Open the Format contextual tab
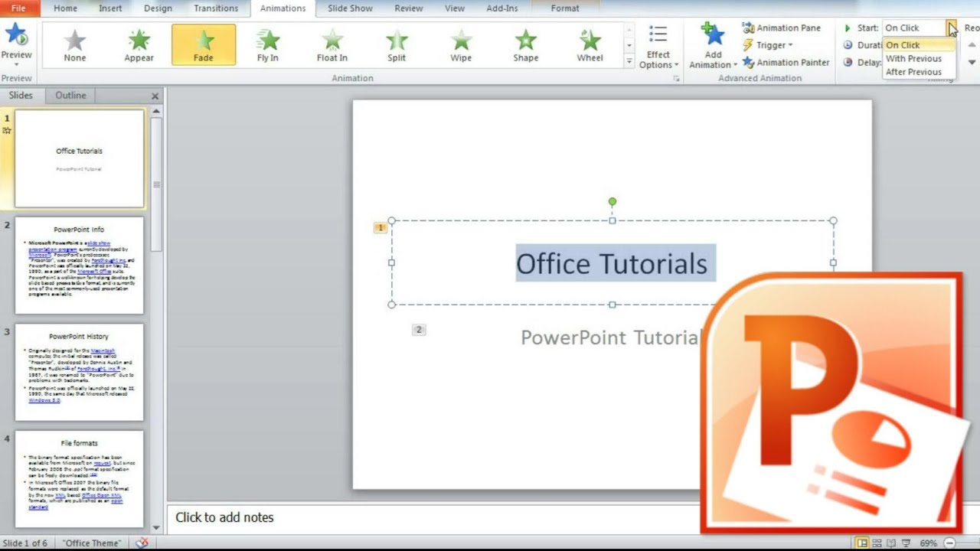980x551 pixels. [565, 8]
